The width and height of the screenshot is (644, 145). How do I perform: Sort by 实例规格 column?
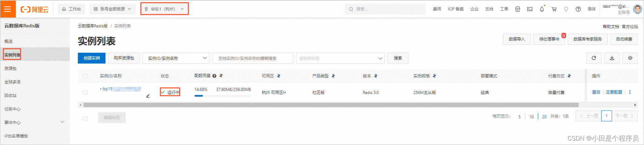click(434, 76)
